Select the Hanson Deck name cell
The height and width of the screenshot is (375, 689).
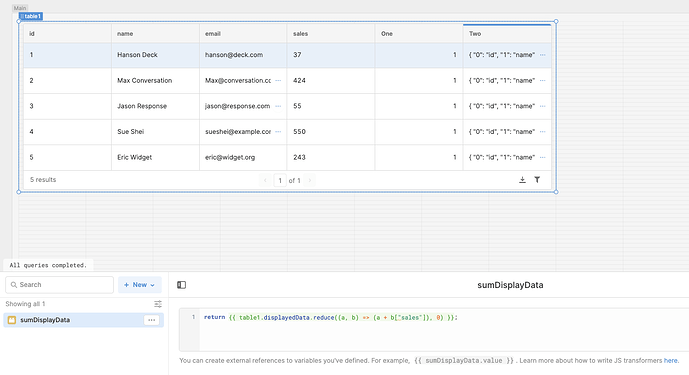coord(155,55)
